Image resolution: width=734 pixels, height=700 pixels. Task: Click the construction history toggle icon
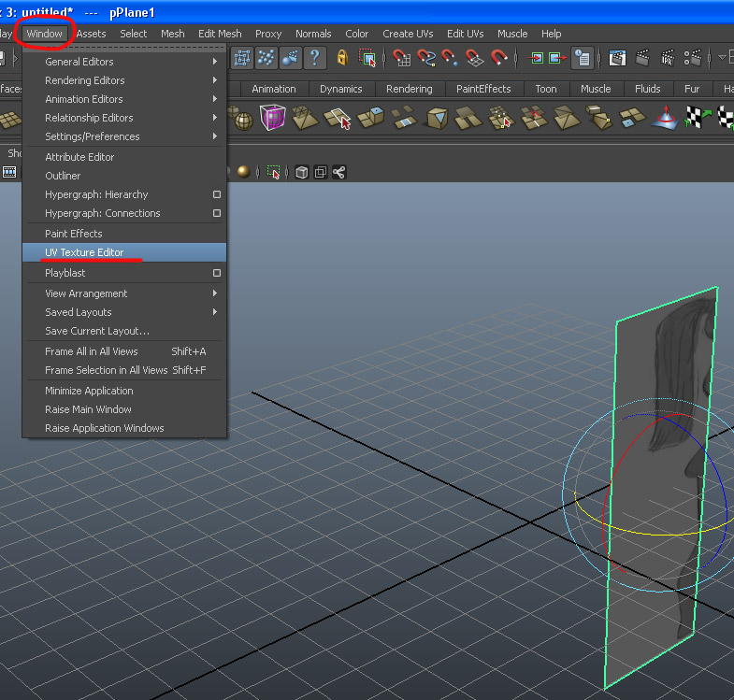click(582, 58)
